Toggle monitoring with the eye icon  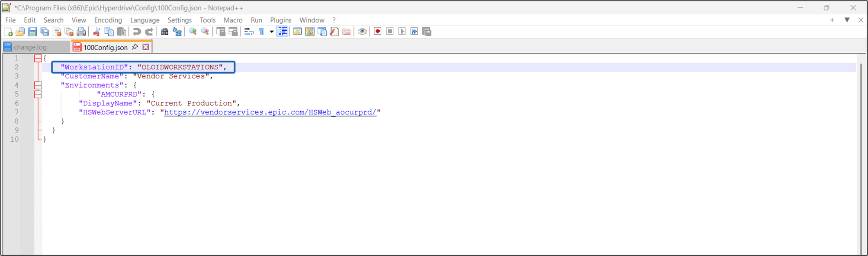[362, 32]
